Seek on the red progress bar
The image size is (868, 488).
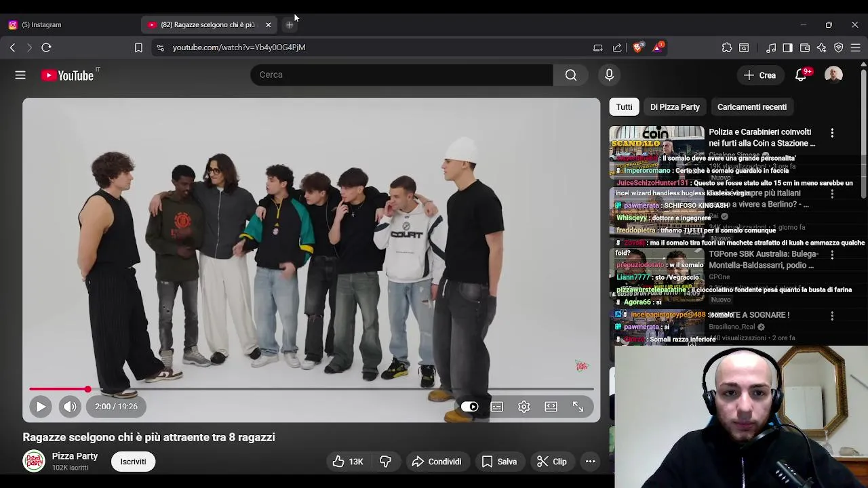[311, 389]
